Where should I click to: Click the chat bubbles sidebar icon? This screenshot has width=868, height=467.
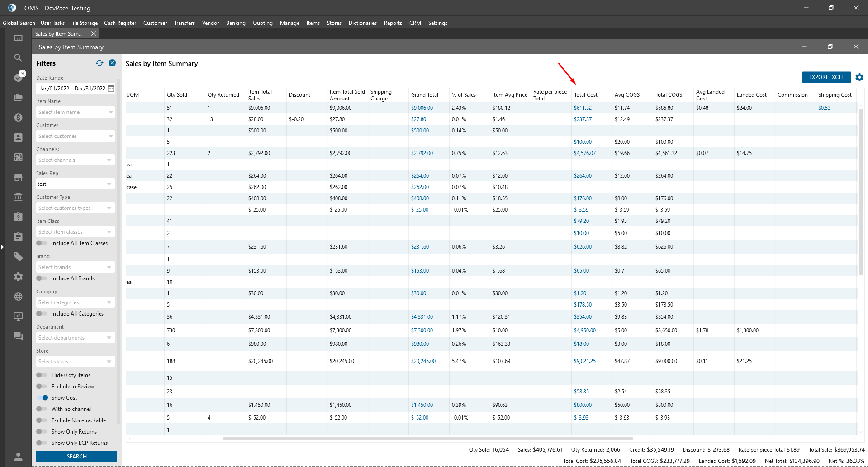point(18,336)
